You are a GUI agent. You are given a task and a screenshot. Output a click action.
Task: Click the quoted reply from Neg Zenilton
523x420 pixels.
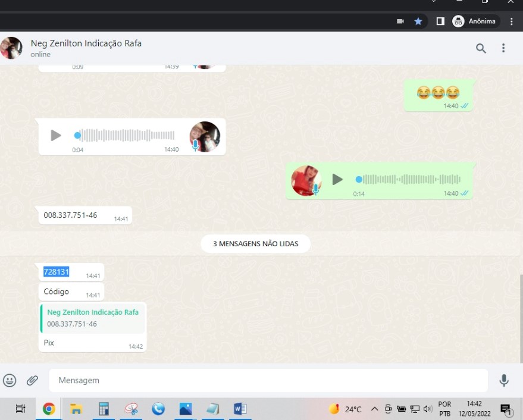[93, 318]
